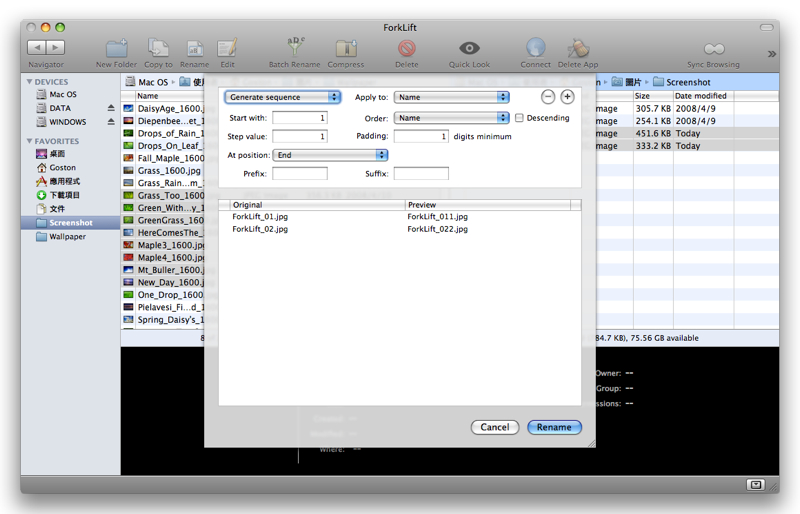Open Batch Rename from the toolbar
Viewport: 800px width, 514px height.
(296, 48)
